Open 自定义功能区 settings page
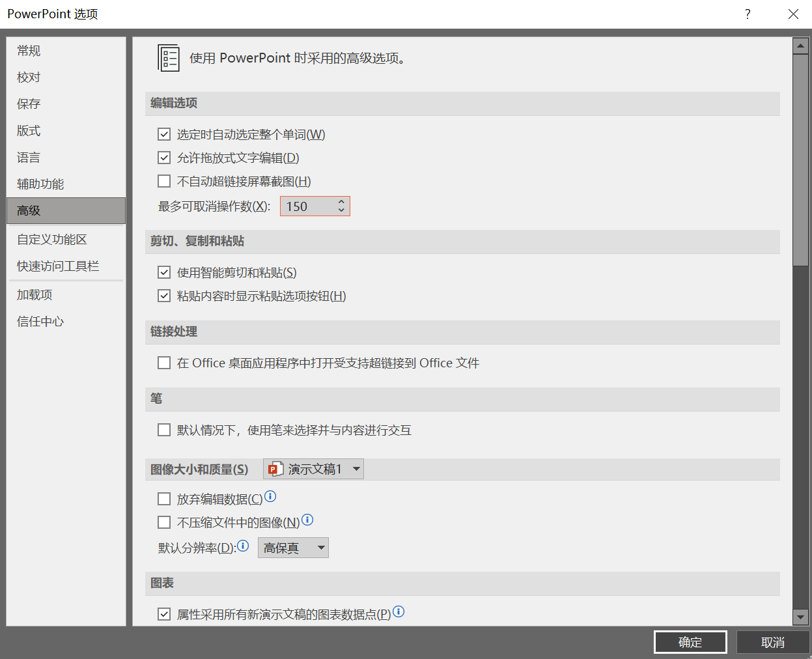812x659 pixels. click(x=66, y=240)
